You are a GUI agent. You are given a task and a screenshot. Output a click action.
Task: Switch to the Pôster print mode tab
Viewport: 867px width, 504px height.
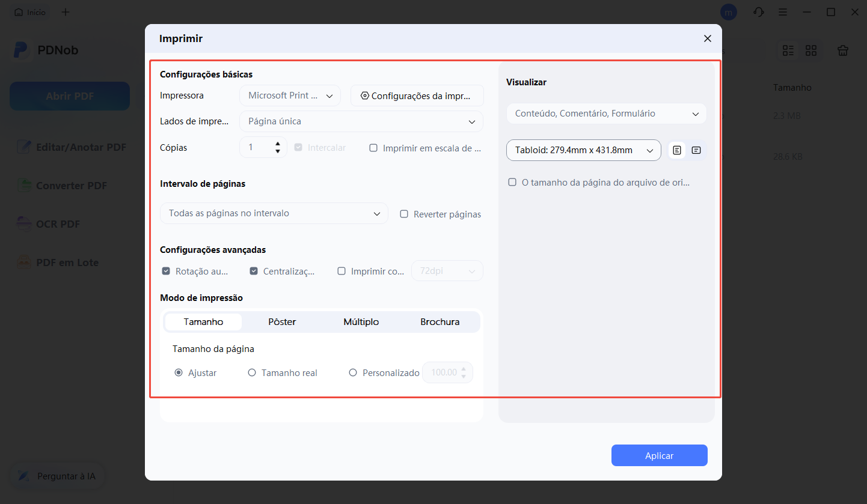pos(281,321)
